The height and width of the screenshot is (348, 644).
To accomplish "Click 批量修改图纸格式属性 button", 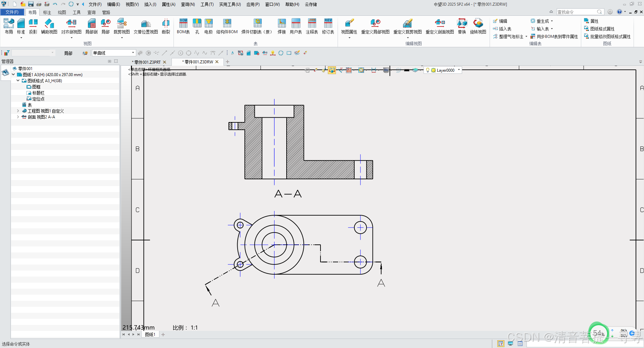I will coord(607,37).
